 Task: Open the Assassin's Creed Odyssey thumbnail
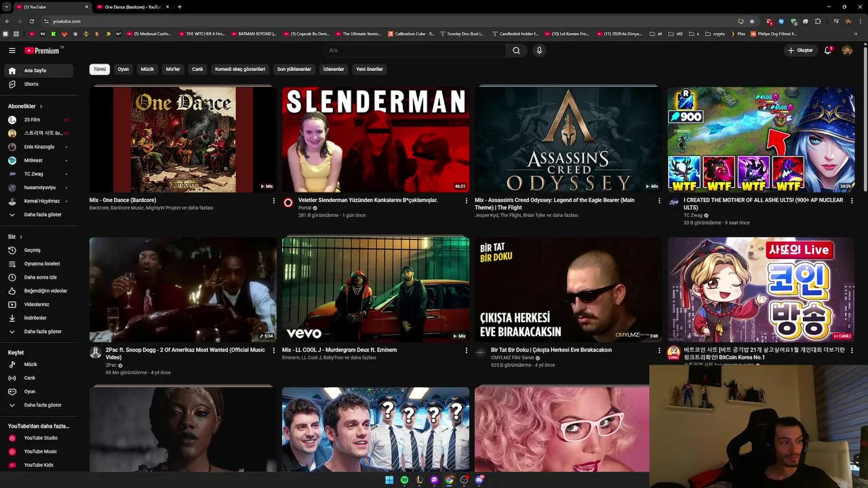pos(568,139)
